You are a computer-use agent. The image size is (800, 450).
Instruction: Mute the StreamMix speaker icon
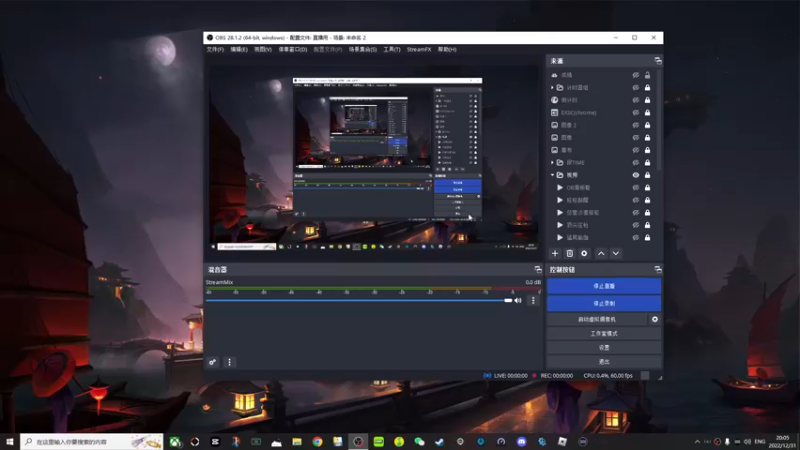pyautogui.click(x=518, y=301)
